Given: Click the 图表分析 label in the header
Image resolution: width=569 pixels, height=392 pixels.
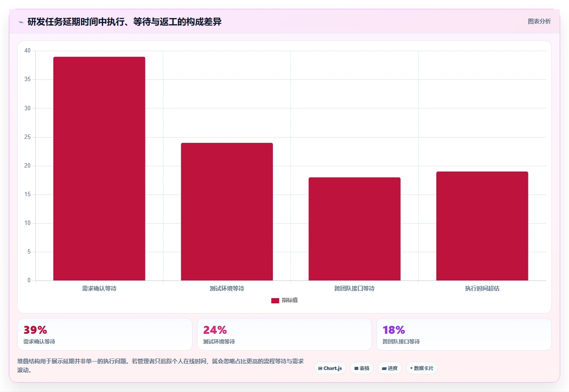Looking at the screenshot, I should coord(539,21).
